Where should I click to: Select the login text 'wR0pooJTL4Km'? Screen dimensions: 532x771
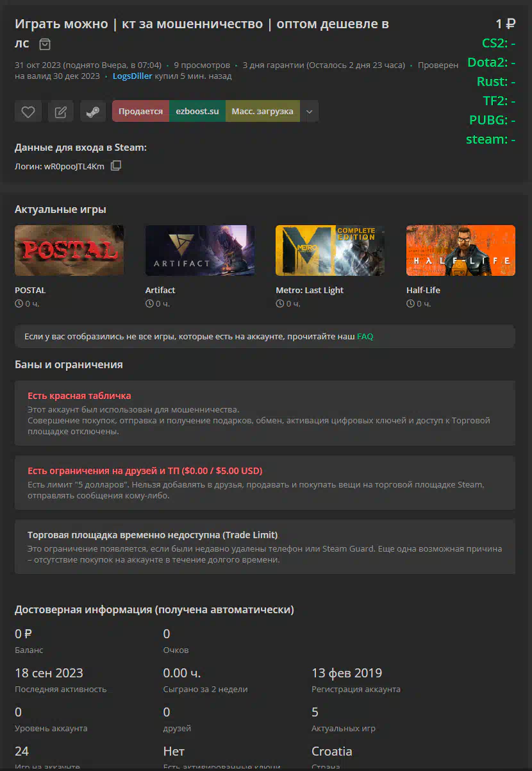74,167
